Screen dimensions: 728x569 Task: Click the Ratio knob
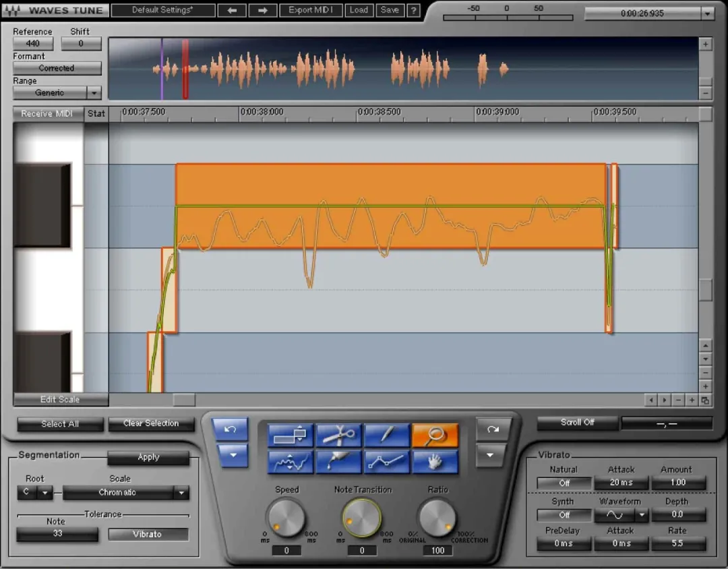tap(437, 517)
